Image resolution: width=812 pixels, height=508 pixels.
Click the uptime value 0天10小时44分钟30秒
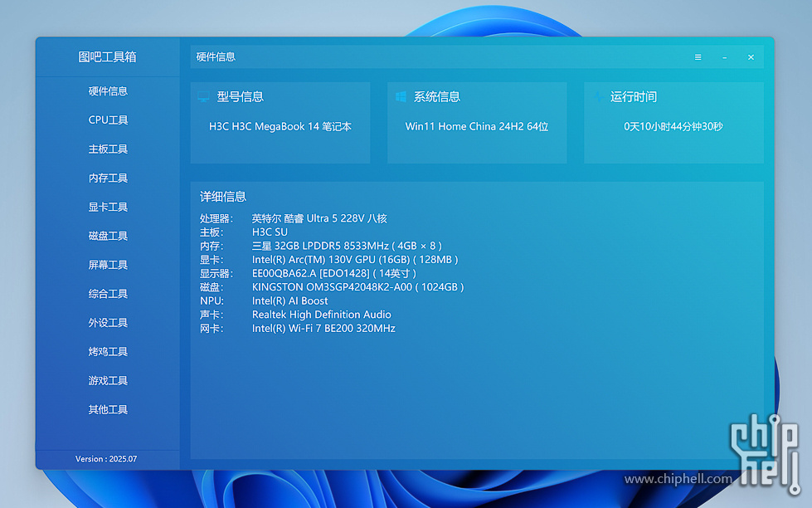click(x=673, y=126)
